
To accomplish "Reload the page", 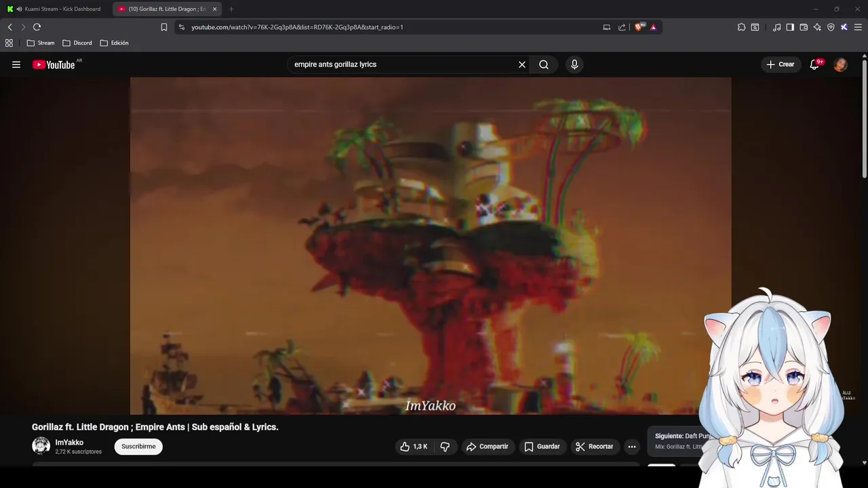I will [x=37, y=27].
